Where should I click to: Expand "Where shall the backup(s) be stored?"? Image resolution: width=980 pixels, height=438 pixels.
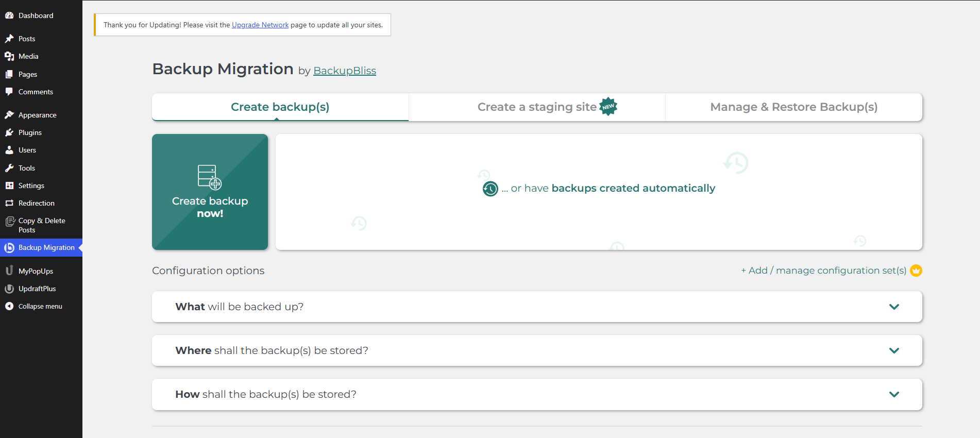(537, 350)
